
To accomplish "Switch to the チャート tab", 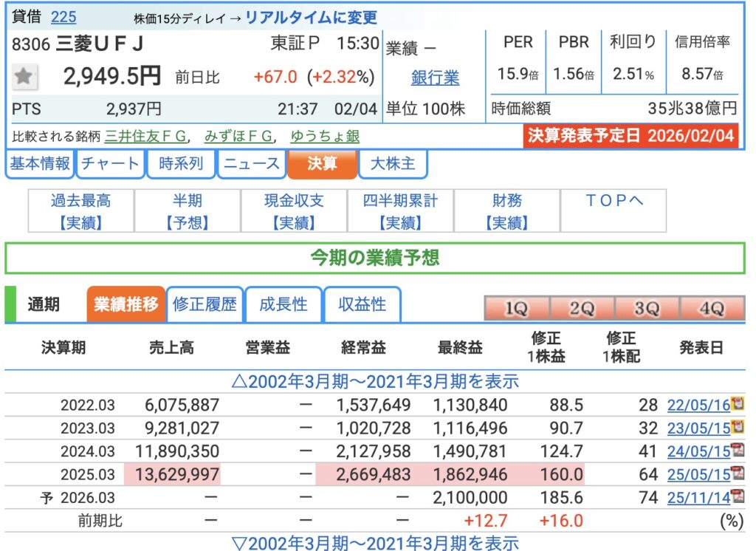I will 110,163.
